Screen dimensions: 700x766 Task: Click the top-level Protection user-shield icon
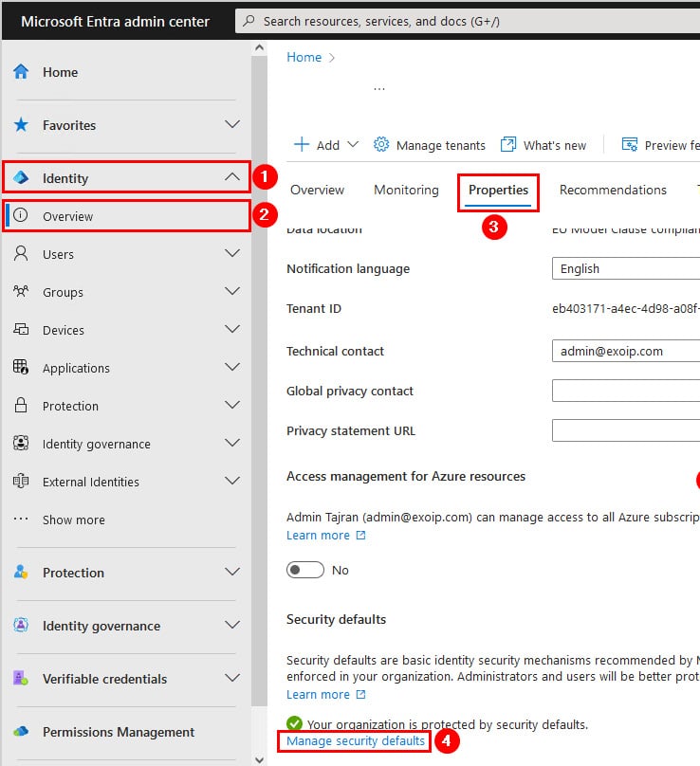click(x=21, y=572)
